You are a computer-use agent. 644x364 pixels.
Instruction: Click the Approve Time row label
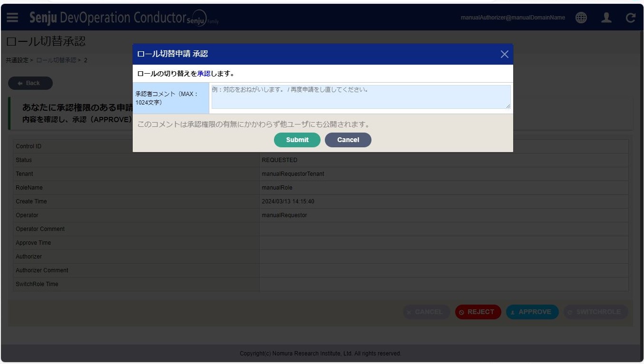[33, 243]
